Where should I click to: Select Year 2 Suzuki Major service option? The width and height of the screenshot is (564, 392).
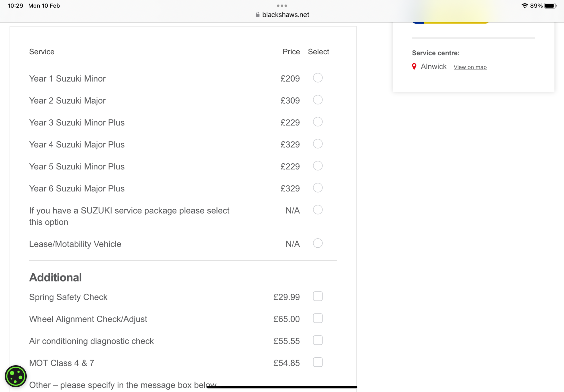(x=318, y=100)
